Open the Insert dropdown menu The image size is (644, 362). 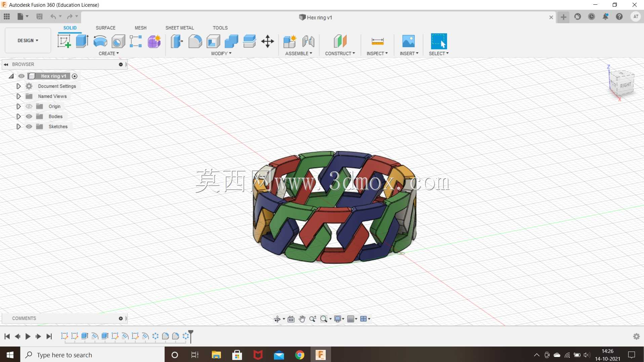coord(409,53)
